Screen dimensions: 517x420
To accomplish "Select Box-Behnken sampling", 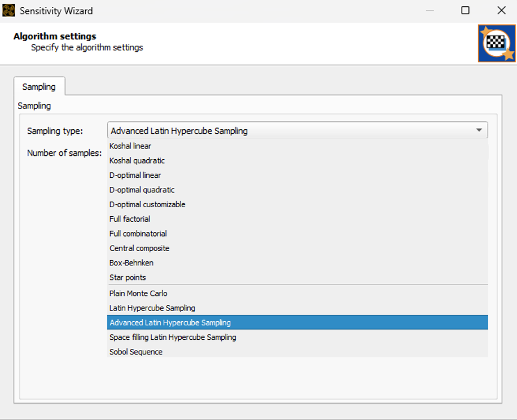I will tap(132, 262).
